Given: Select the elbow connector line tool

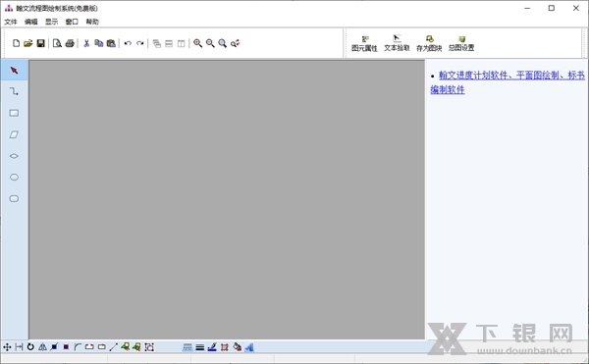Looking at the screenshot, I should 14,91.
